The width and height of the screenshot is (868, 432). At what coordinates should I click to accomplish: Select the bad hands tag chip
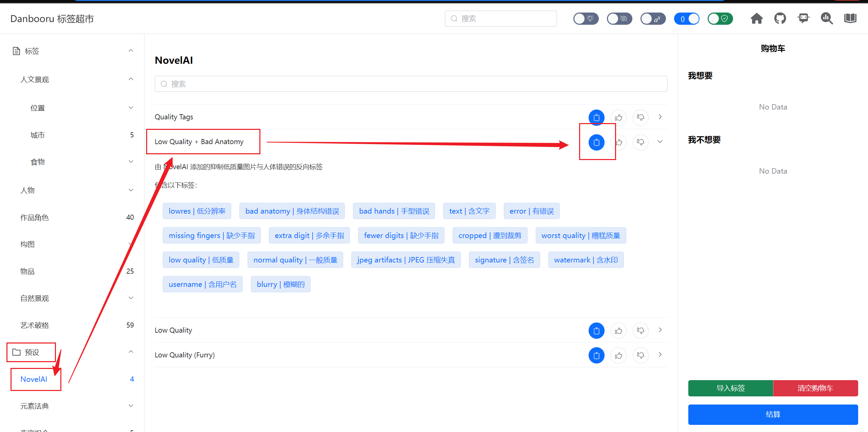[394, 211]
